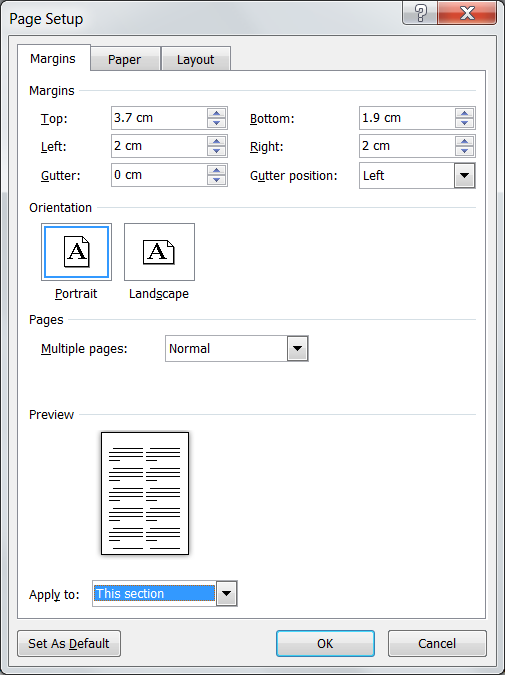This screenshot has height=675, width=505.
Task: Increase the Right margin with up arrow
Action: coord(465,142)
